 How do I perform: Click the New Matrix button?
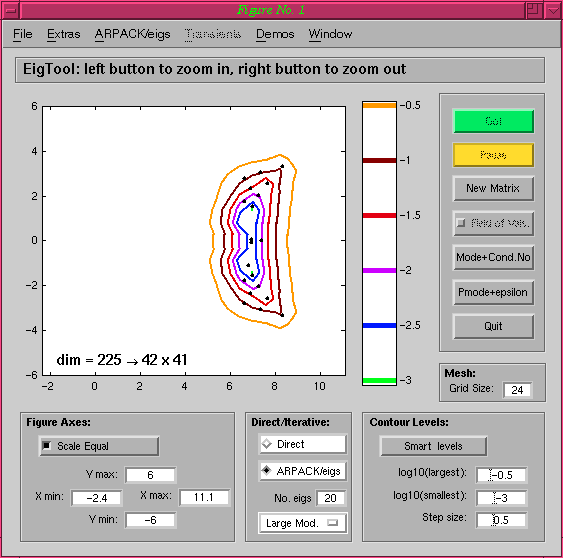click(x=493, y=188)
